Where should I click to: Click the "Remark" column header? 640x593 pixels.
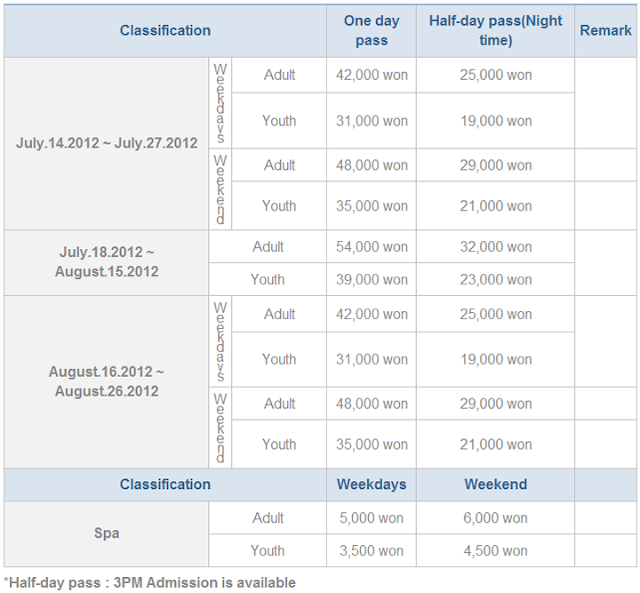coord(606,31)
